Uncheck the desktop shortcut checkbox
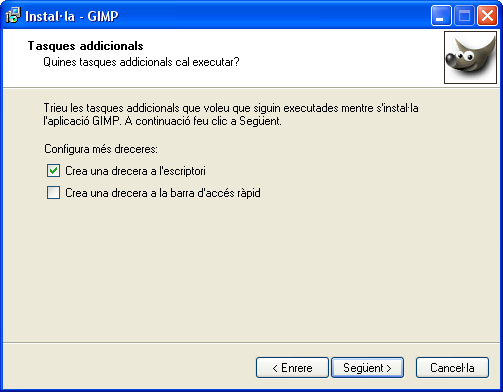 pyautogui.click(x=53, y=170)
